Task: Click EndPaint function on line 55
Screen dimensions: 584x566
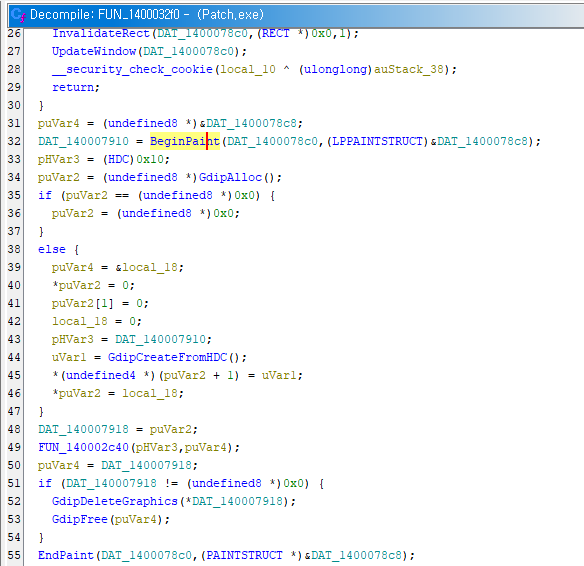Action: (66, 555)
